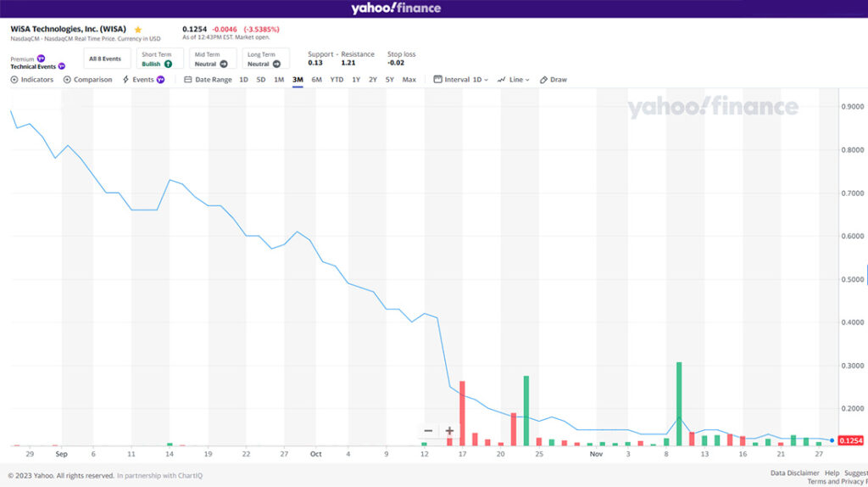868x487 pixels.
Task: Click the All 8 Events button
Action: click(107, 59)
